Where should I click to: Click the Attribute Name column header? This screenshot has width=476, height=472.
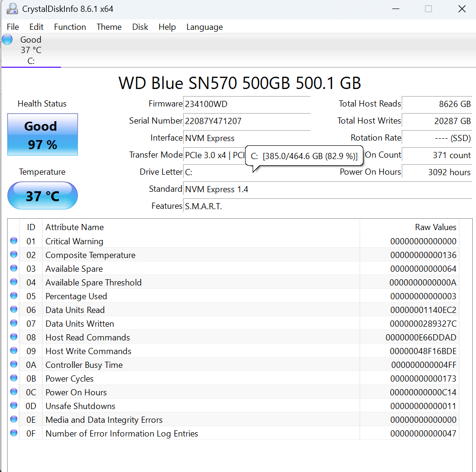coord(74,227)
